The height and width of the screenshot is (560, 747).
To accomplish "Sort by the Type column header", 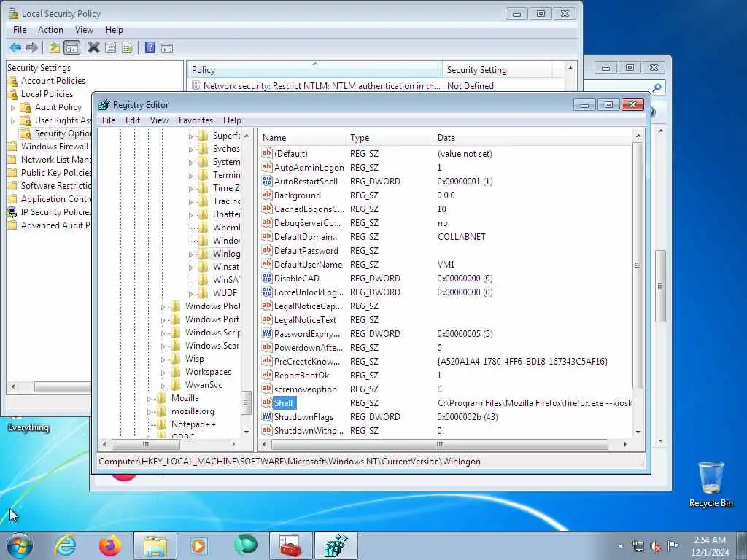I will (x=390, y=138).
